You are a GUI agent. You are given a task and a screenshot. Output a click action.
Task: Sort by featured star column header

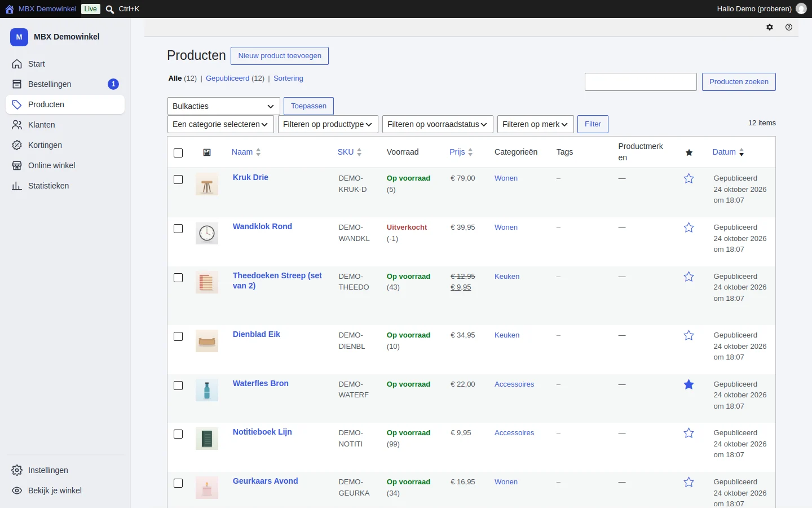point(689,152)
